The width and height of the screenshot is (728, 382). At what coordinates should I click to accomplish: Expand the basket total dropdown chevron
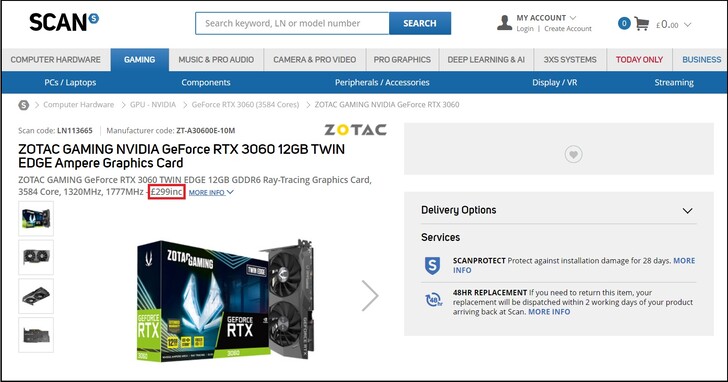click(x=688, y=25)
